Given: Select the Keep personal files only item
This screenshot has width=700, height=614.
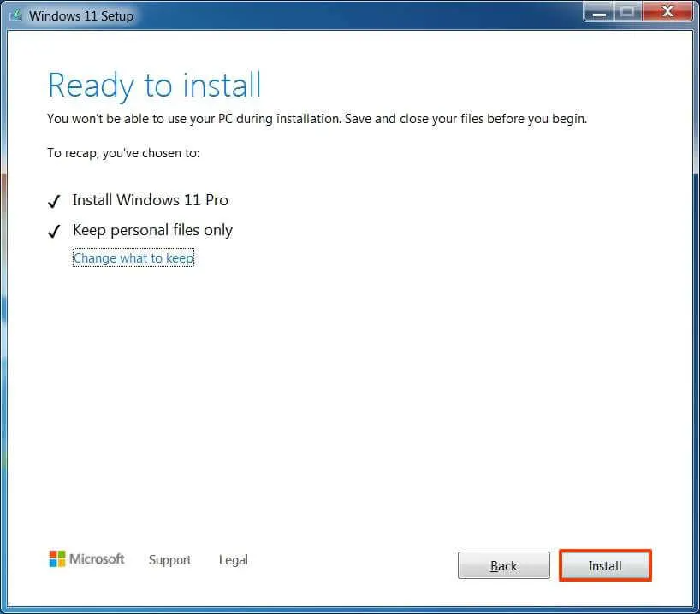Looking at the screenshot, I should click(152, 230).
